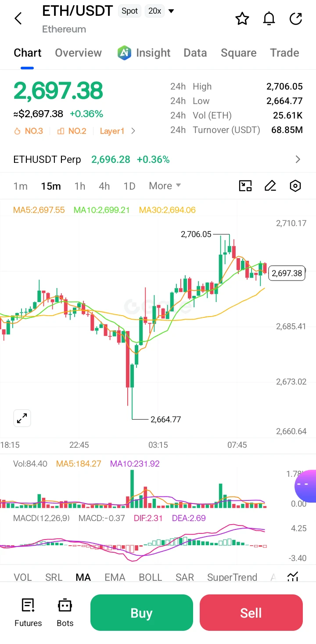Select the 15m timeframe
316x644 pixels.
pyautogui.click(x=51, y=186)
